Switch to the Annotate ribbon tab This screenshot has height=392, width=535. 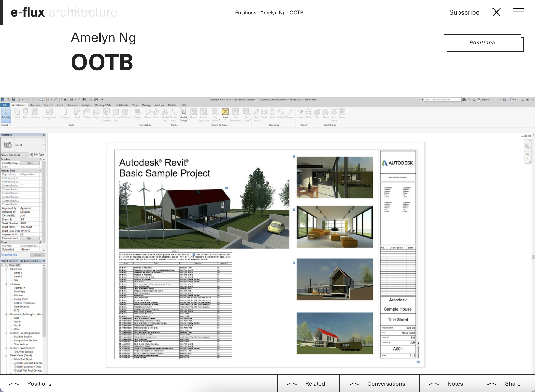tap(73, 105)
